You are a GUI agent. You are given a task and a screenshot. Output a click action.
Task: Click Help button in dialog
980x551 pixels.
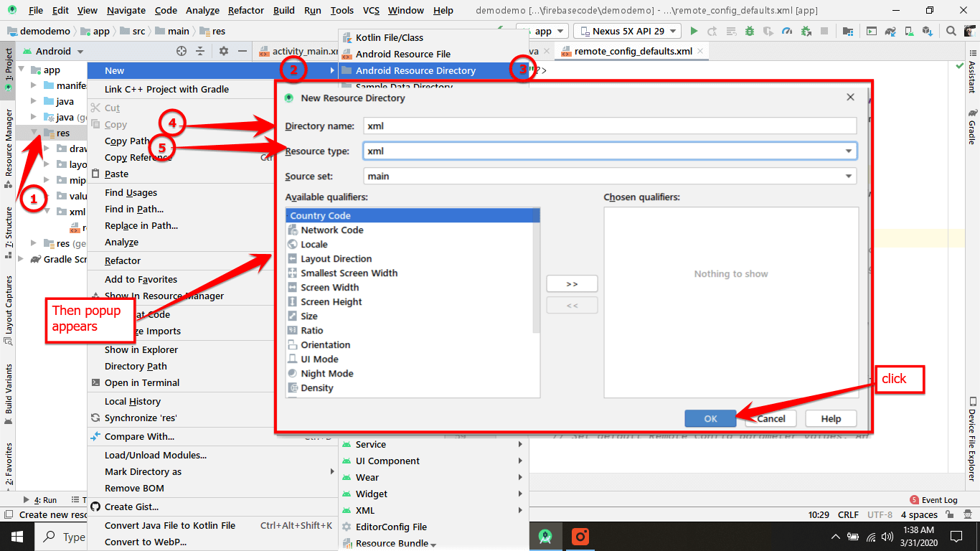(x=831, y=418)
